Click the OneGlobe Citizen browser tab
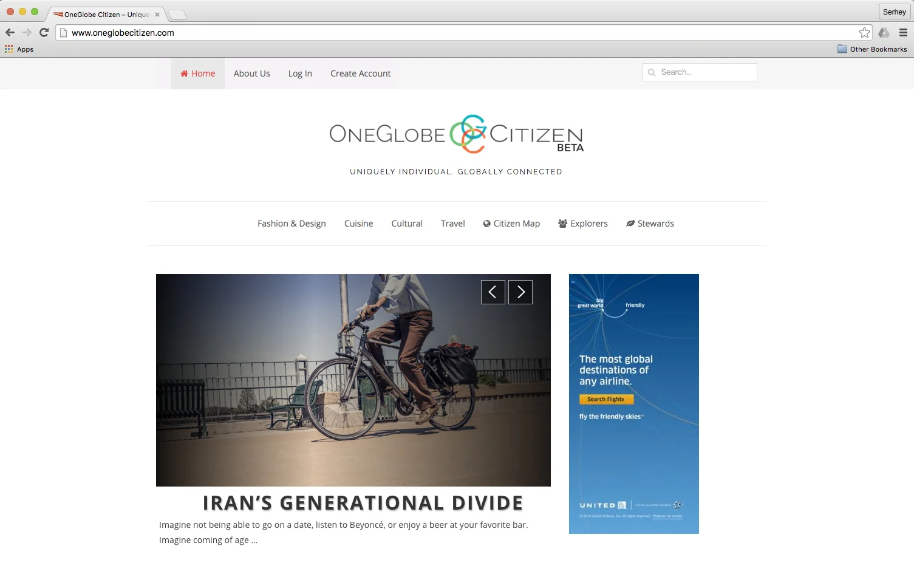Image resolution: width=914 pixels, height=588 pixels. point(106,15)
